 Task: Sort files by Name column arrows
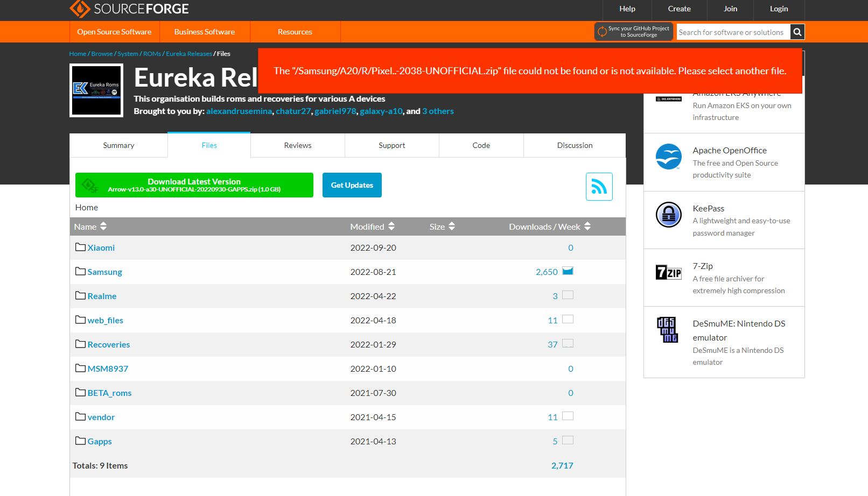click(103, 226)
